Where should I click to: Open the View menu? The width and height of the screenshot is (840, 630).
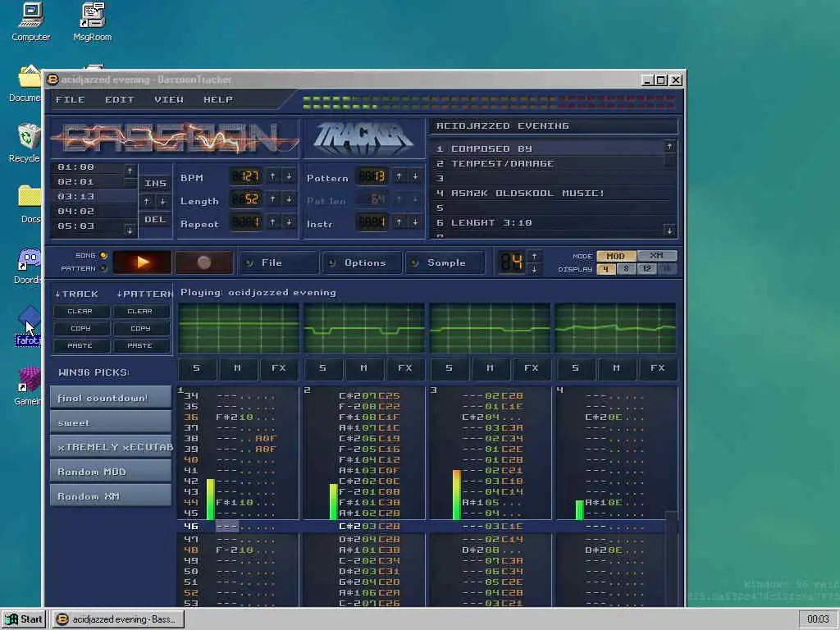[169, 99]
